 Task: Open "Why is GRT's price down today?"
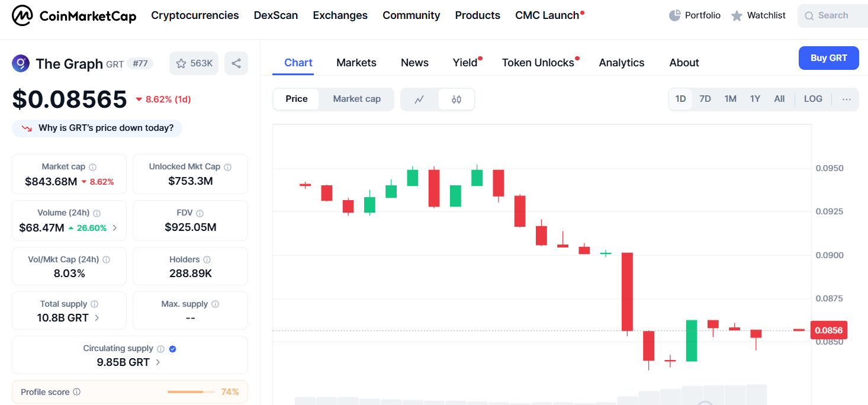97,128
